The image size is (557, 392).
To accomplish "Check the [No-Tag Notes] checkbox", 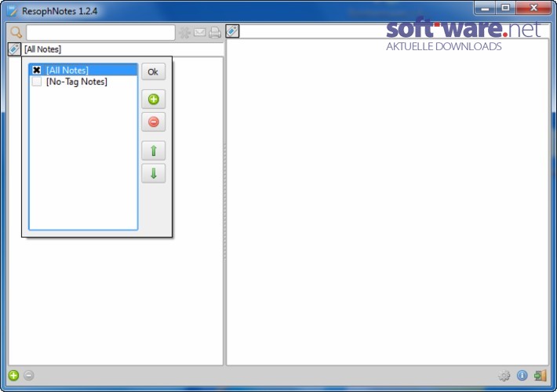I will (x=37, y=82).
